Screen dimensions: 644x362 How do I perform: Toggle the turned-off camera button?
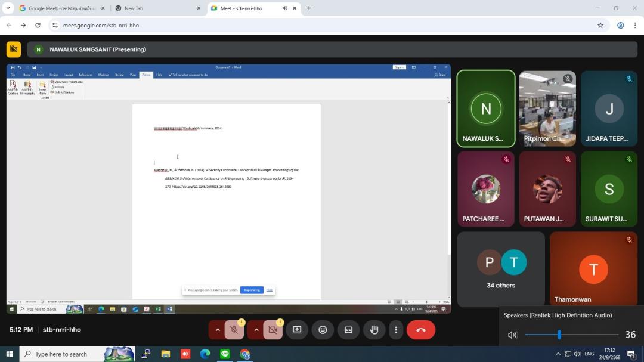pyautogui.click(x=273, y=330)
